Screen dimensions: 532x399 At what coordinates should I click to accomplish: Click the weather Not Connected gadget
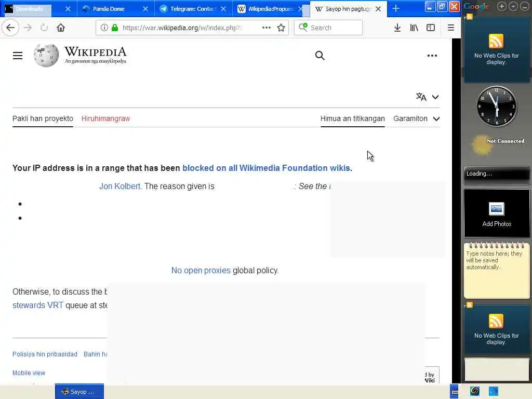point(497,145)
